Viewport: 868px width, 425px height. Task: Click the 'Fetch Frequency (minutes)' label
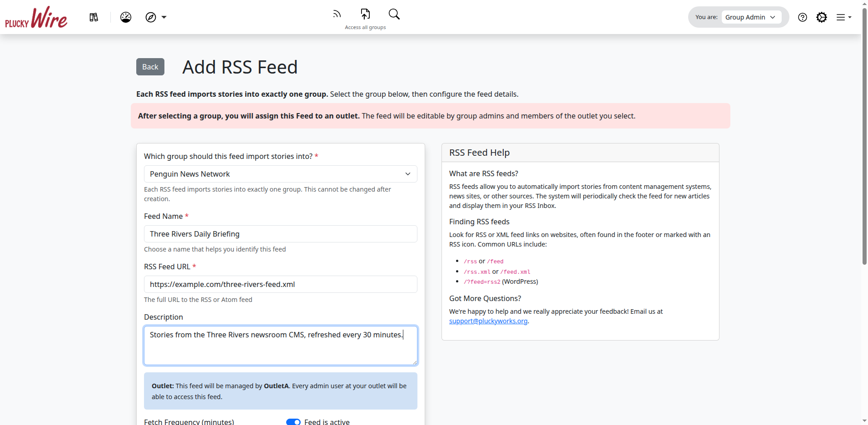click(x=189, y=422)
